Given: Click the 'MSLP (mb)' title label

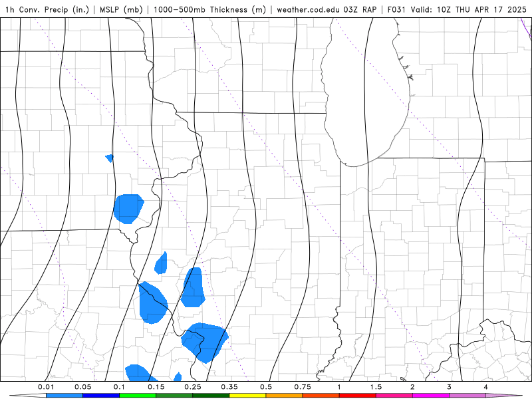Looking at the screenshot, I should [x=121, y=9].
